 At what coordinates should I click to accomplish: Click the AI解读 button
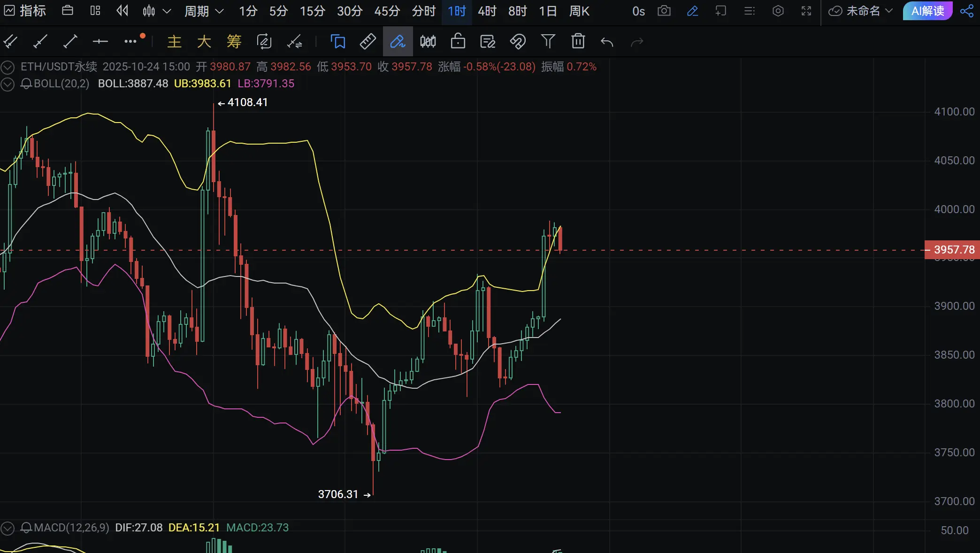(x=927, y=11)
